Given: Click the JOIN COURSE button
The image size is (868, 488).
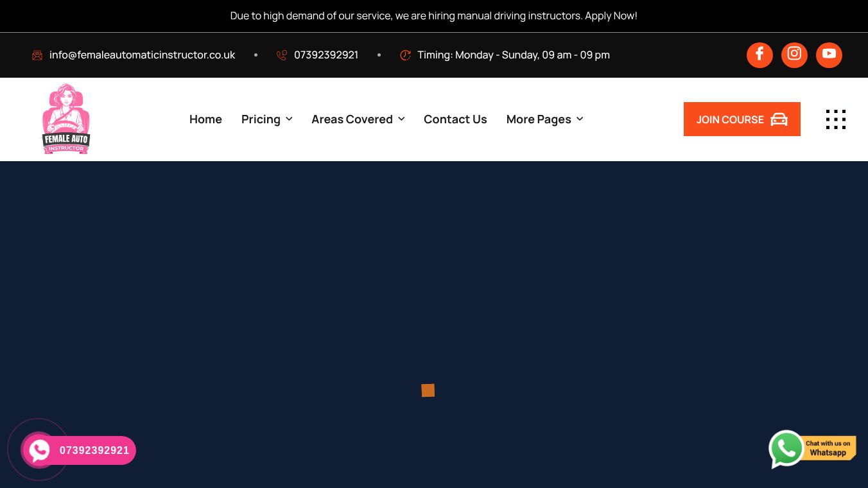Looking at the screenshot, I should [742, 119].
